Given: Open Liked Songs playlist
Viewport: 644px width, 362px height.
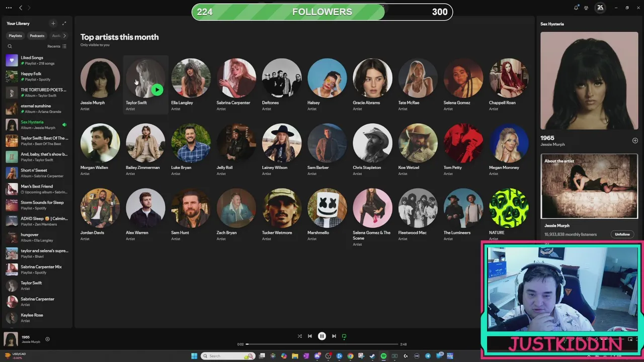Looking at the screenshot, I should coord(37,60).
